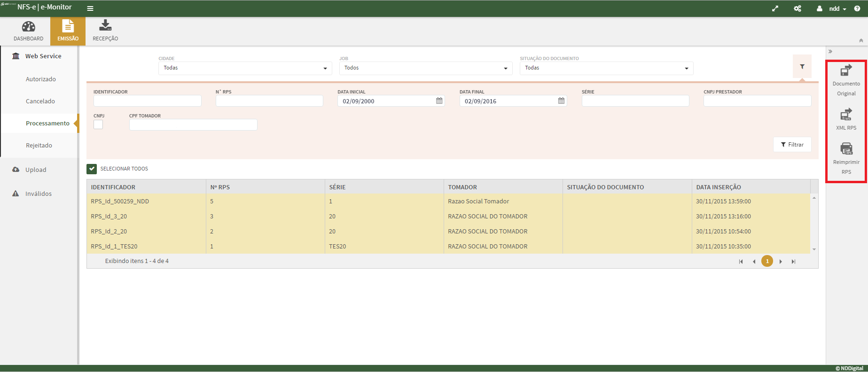Click the XML RPS export icon

pos(846,115)
